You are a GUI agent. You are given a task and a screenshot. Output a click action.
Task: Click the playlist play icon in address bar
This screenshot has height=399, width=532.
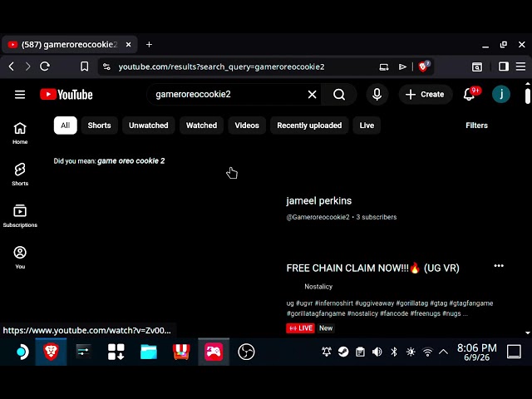click(402, 66)
